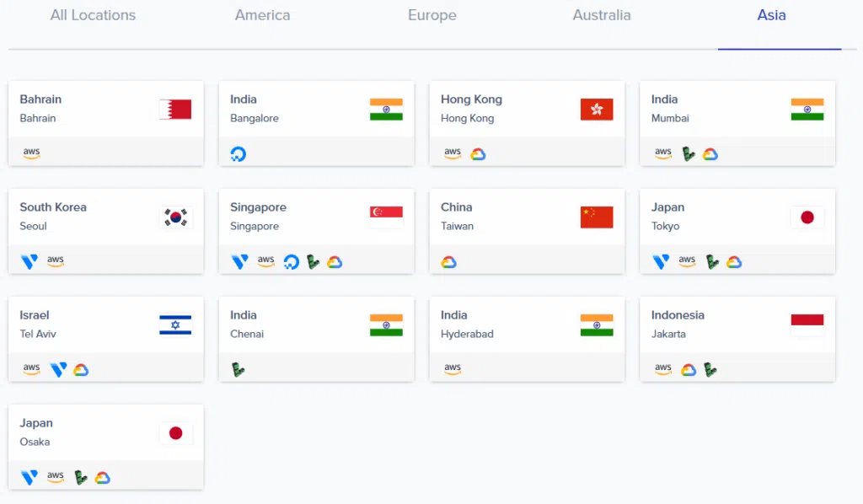Switch to the All Locations tab
The width and height of the screenshot is (863, 504).
(93, 15)
